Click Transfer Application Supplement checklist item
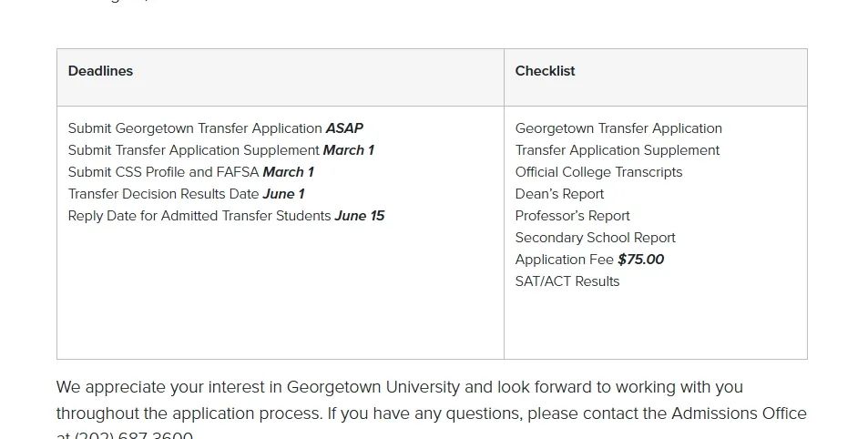868x439 pixels. click(618, 150)
